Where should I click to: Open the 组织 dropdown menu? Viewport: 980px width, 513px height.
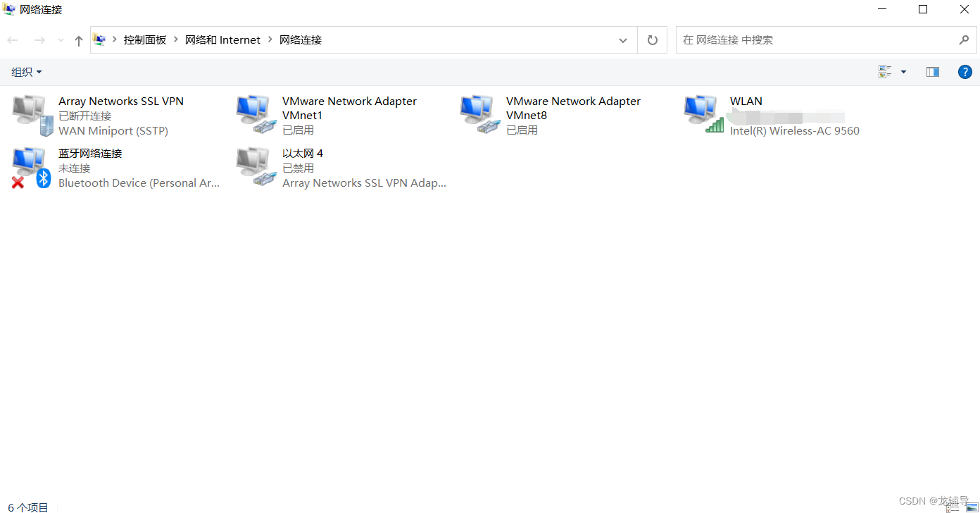coord(27,72)
